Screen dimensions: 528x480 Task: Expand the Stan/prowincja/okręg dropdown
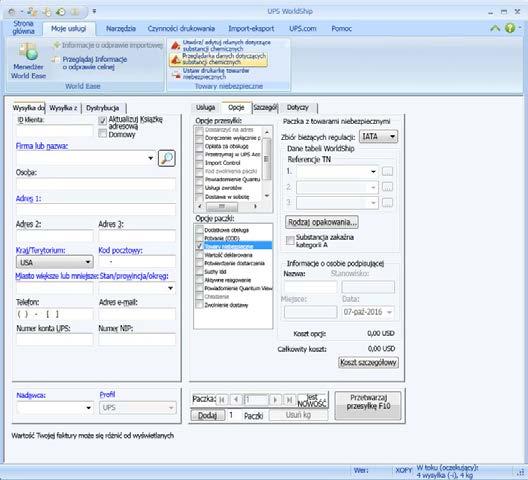[170, 288]
